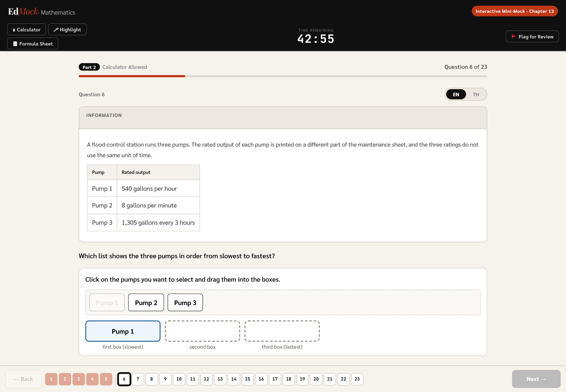Click the 'Pump 2' table row label
This screenshot has width=566, height=392.
102,205
